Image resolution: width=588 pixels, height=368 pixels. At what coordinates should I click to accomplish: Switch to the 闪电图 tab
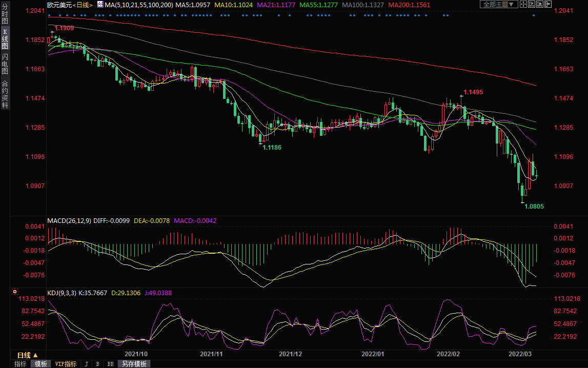tap(5, 64)
